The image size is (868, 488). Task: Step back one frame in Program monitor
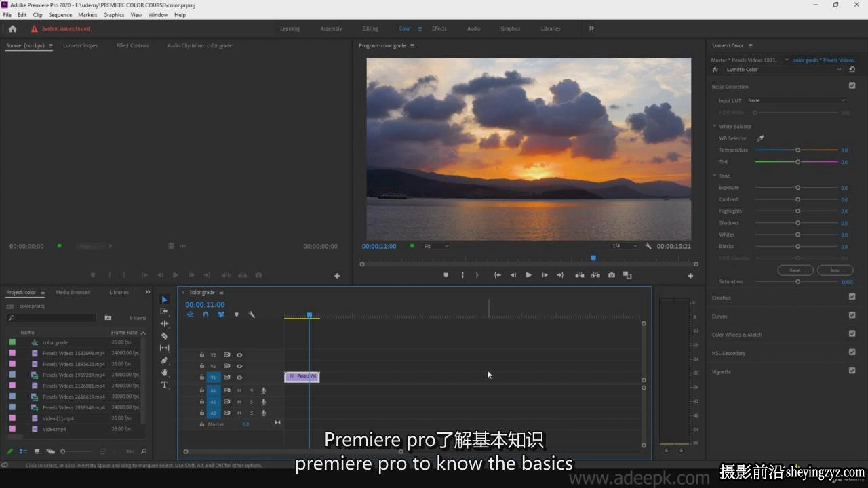click(x=513, y=275)
